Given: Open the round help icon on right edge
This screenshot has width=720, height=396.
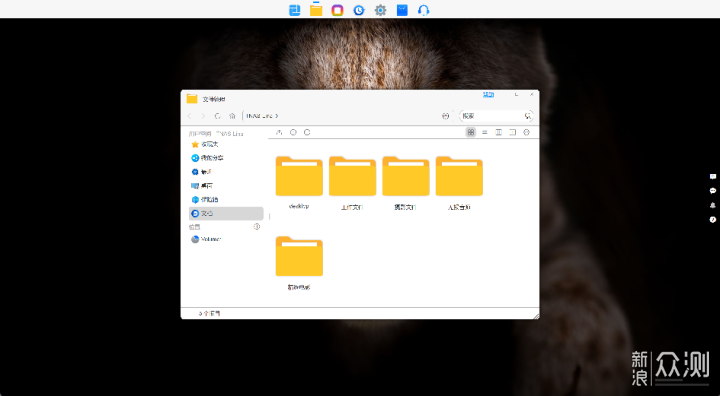Looking at the screenshot, I should [x=713, y=220].
